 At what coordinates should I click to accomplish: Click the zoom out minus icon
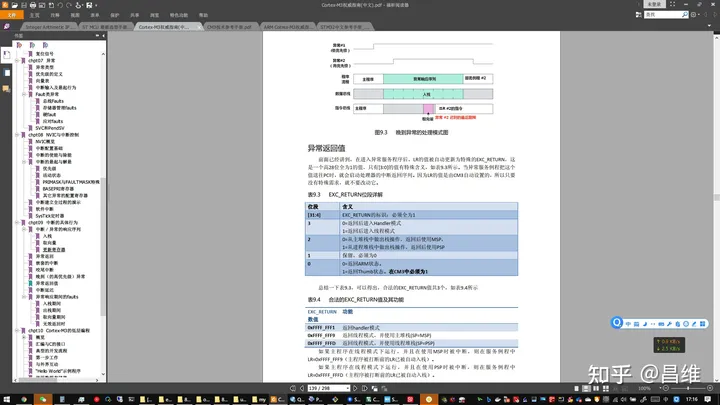click(666, 388)
